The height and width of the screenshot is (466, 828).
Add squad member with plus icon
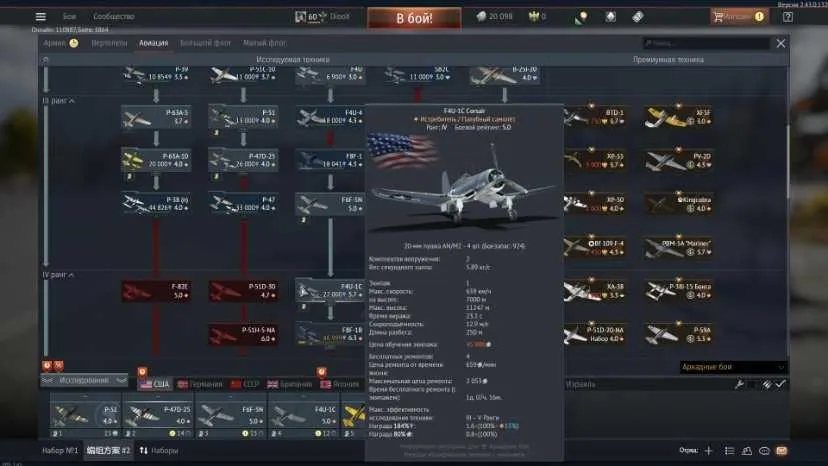tap(708, 451)
